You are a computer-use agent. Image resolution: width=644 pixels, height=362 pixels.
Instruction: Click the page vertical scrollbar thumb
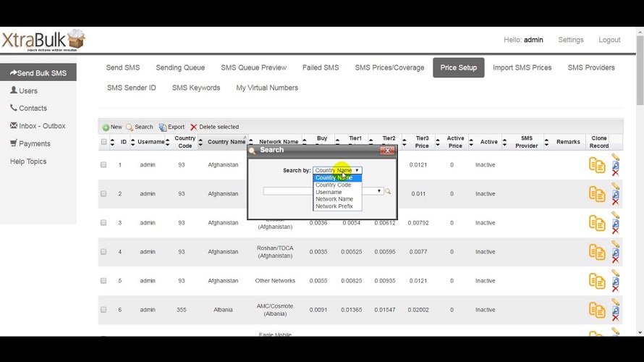point(640,70)
